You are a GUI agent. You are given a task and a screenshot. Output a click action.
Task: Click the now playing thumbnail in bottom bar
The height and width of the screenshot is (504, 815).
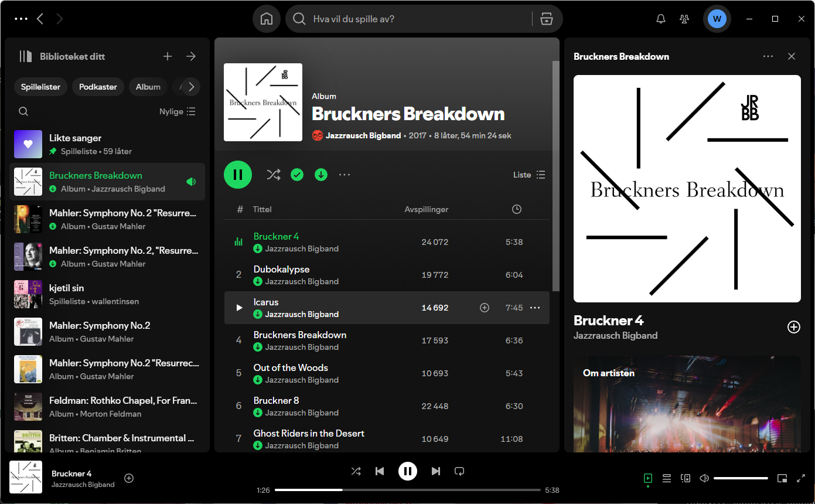click(26, 477)
